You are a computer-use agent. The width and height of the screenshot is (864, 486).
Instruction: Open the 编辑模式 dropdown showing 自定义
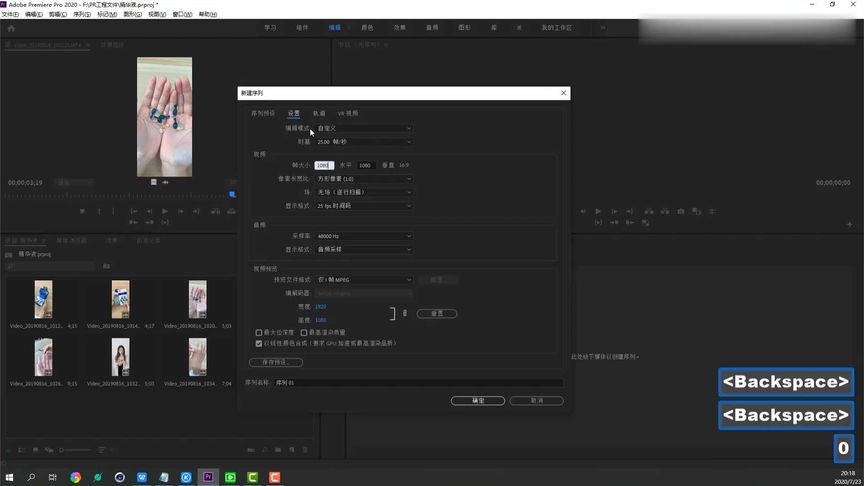click(364, 128)
